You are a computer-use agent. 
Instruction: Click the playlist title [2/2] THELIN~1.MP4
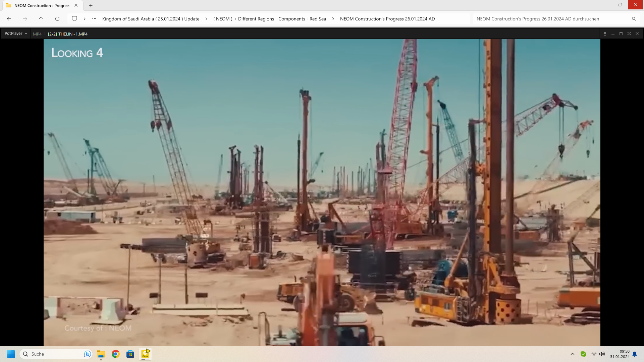click(68, 34)
